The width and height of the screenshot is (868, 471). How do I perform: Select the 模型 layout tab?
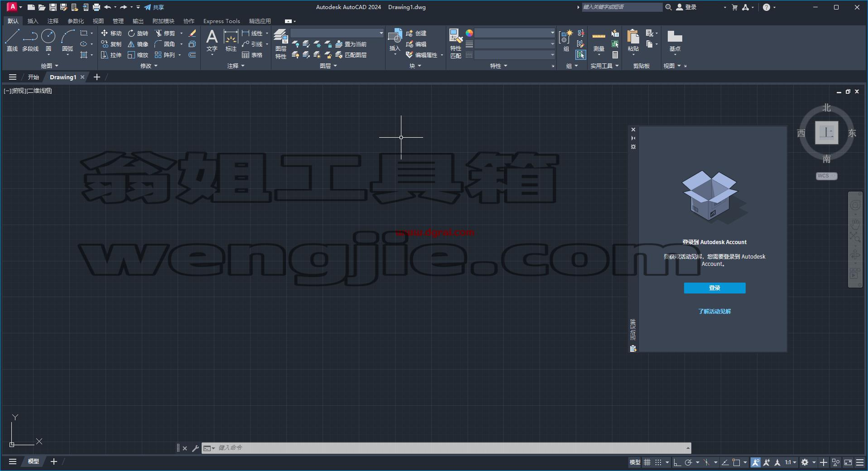pos(34,461)
